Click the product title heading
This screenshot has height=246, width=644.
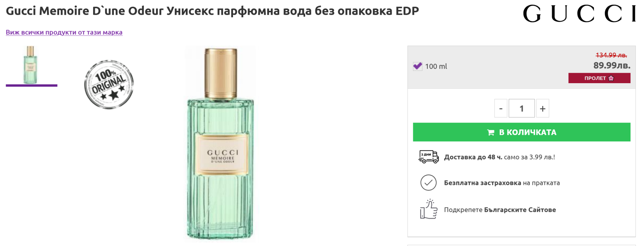pos(212,11)
